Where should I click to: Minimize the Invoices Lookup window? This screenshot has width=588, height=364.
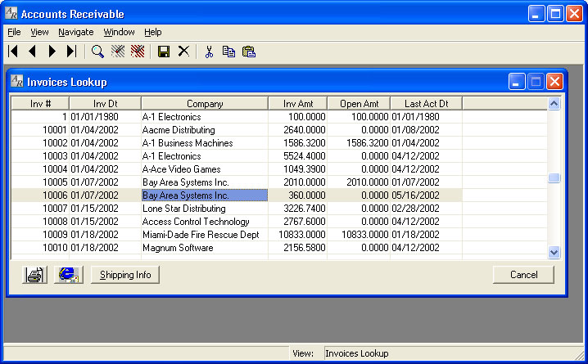coord(517,81)
